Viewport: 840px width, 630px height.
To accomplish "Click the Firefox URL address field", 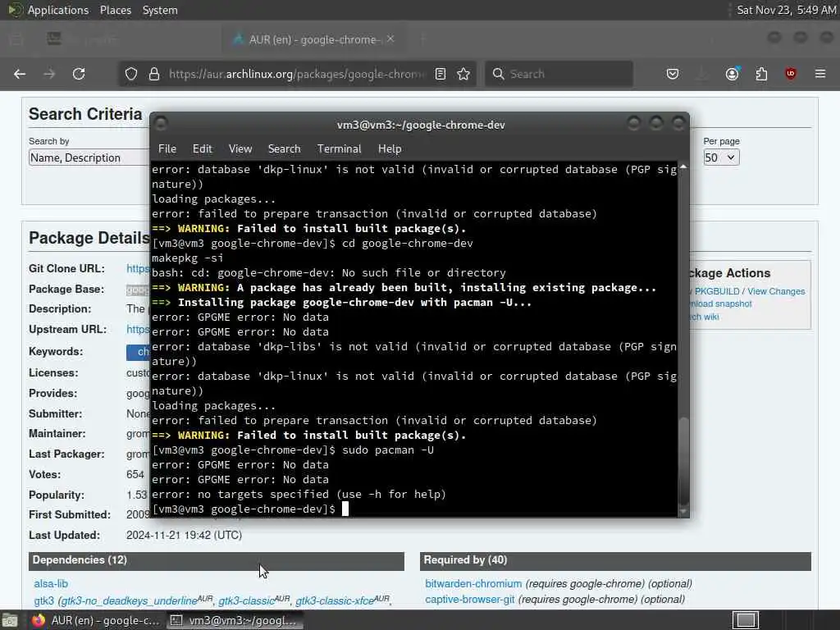I will point(296,74).
